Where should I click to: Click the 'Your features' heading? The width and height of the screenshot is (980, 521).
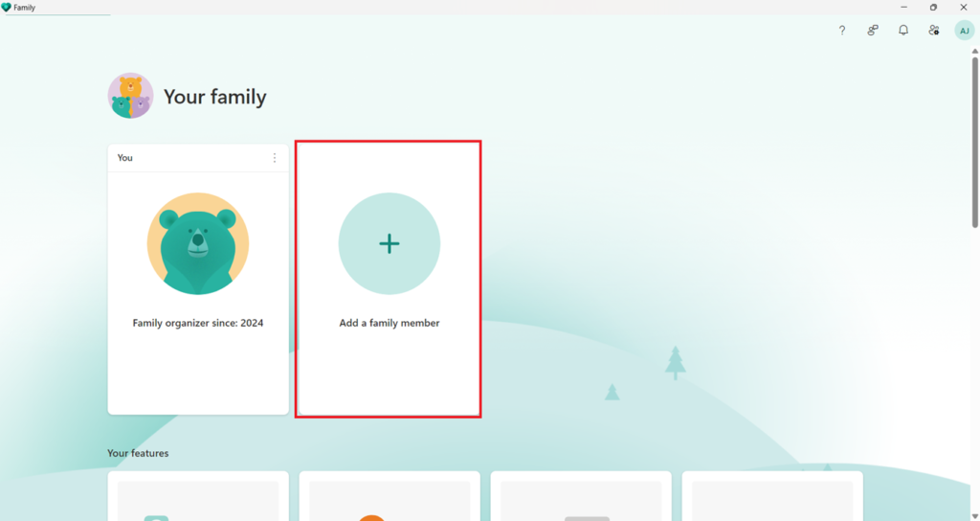[138, 453]
